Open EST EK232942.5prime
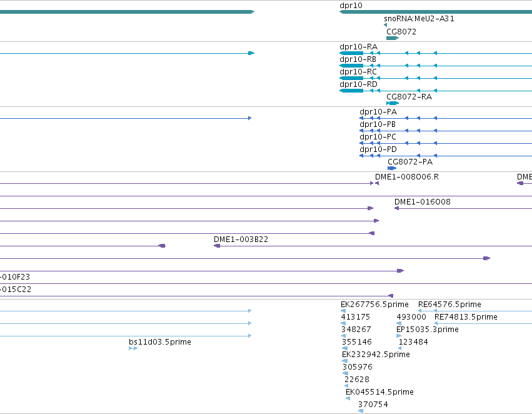532x414 pixels. (376, 355)
